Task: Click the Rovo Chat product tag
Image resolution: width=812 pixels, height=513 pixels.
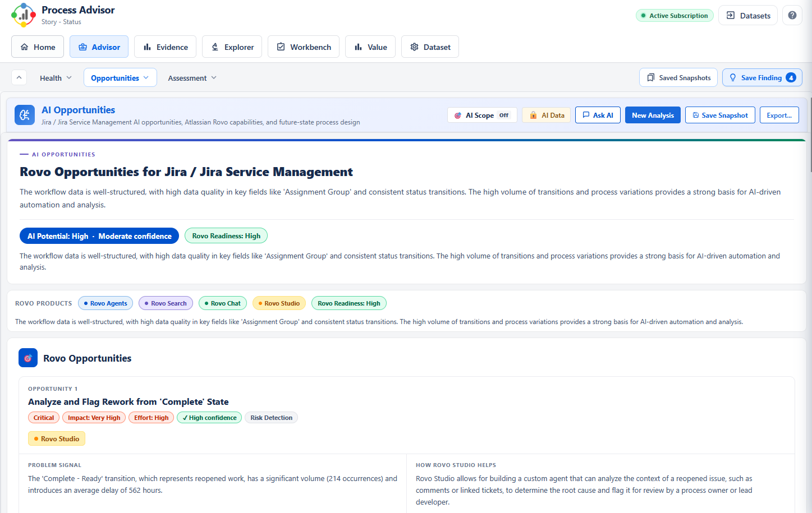Action: pyautogui.click(x=223, y=303)
